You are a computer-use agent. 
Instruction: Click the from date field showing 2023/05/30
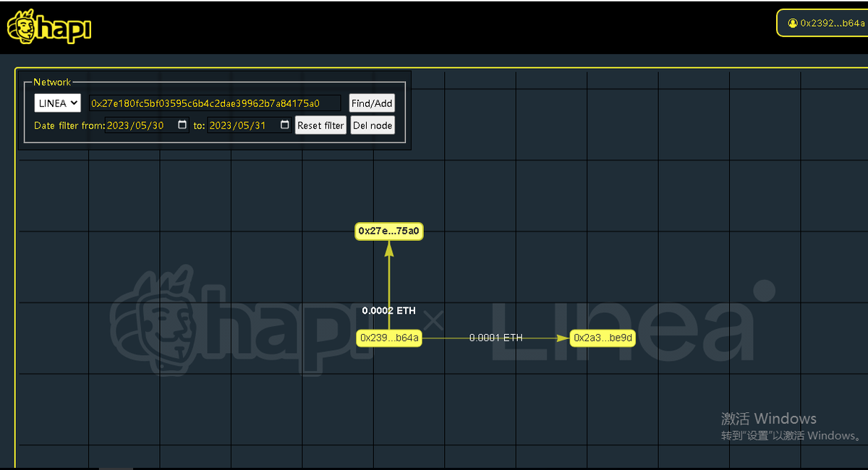[141, 125]
